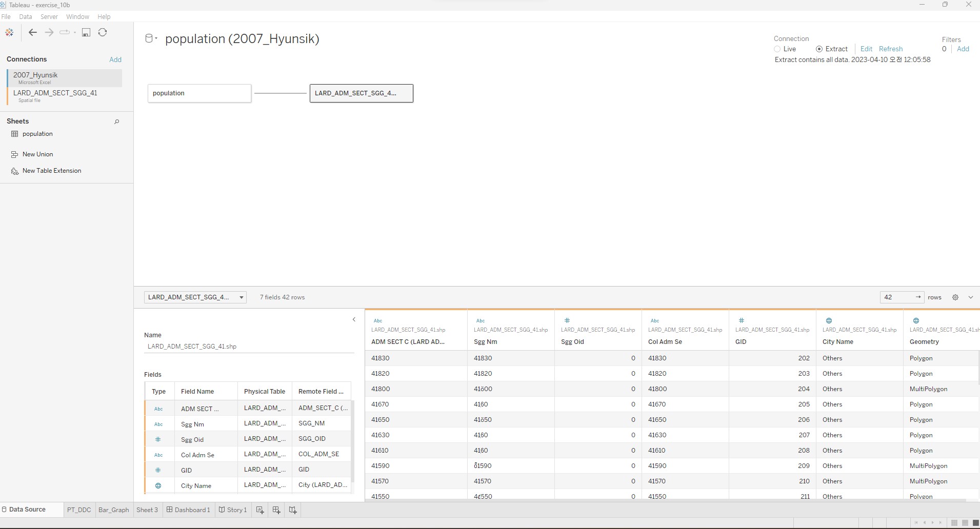The image size is (980, 529).
Task: Click the Add connection link
Action: (115, 59)
